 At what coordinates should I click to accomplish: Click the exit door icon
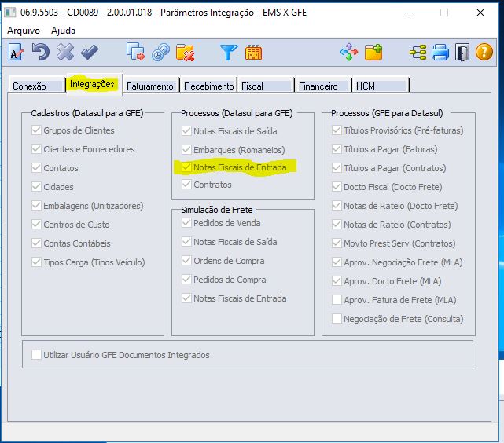[x=463, y=53]
